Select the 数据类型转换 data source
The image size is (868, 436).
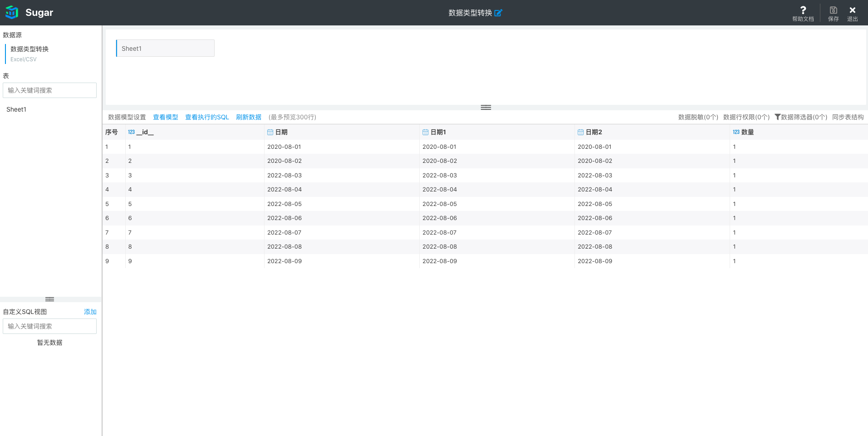click(29, 49)
